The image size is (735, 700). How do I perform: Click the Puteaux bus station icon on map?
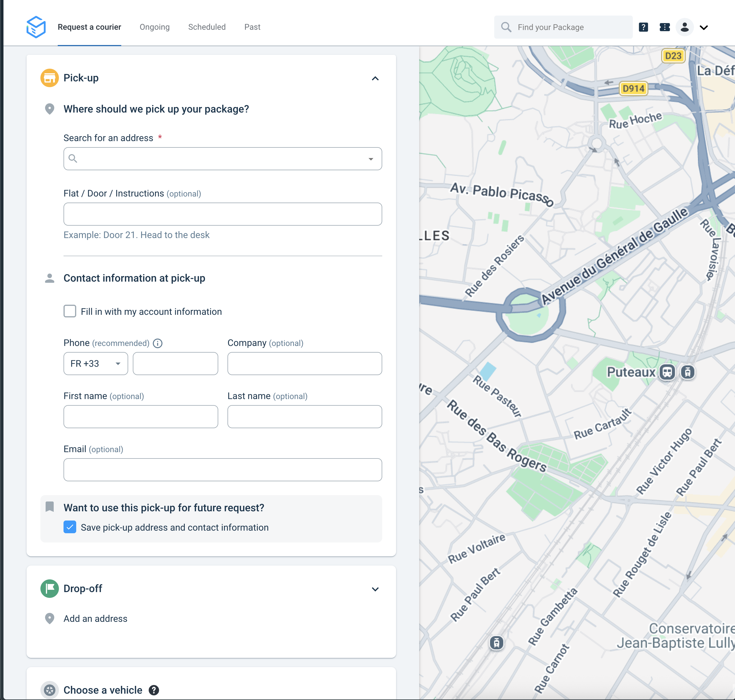tap(667, 372)
